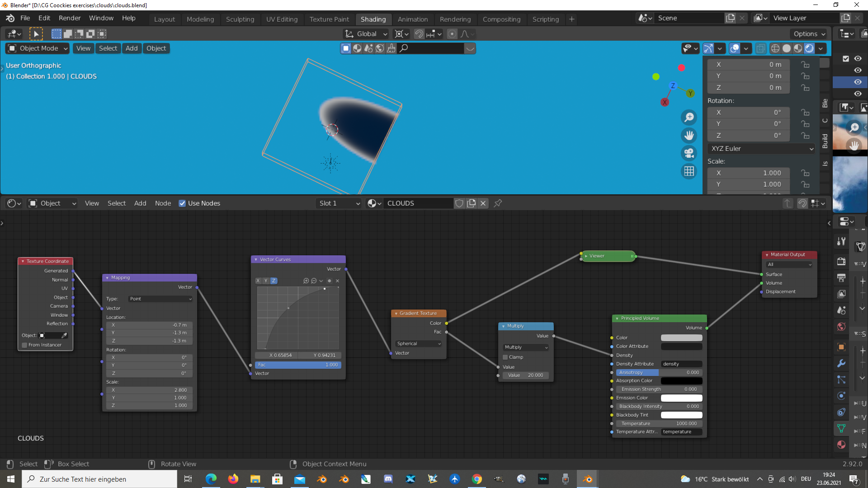Click the Add button in the viewport header
Screen dimensions: 868x488
pos(132,48)
